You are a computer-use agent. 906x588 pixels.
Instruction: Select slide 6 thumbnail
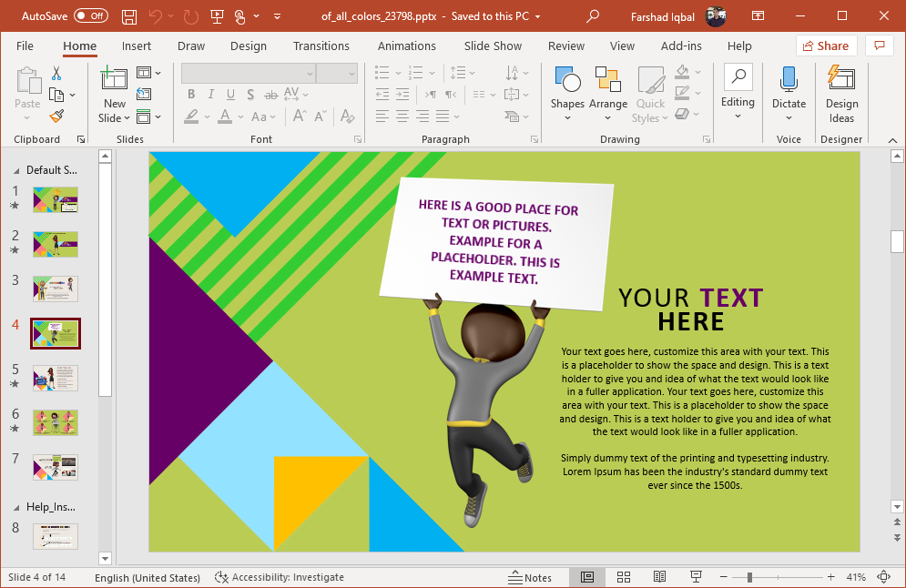pos(55,422)
